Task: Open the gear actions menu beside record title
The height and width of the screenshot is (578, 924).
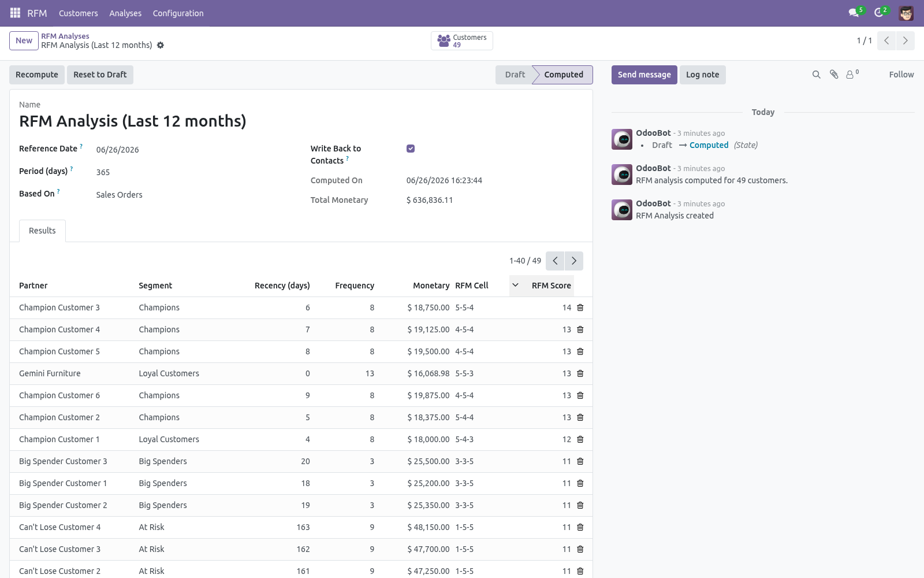Action: [161, 45]
